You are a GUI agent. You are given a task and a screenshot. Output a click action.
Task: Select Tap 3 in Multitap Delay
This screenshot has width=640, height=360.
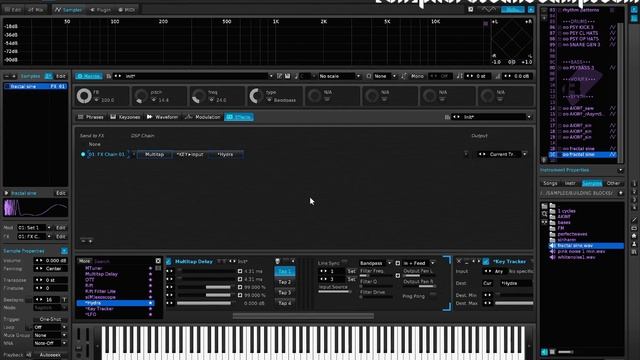coord(284,293)
